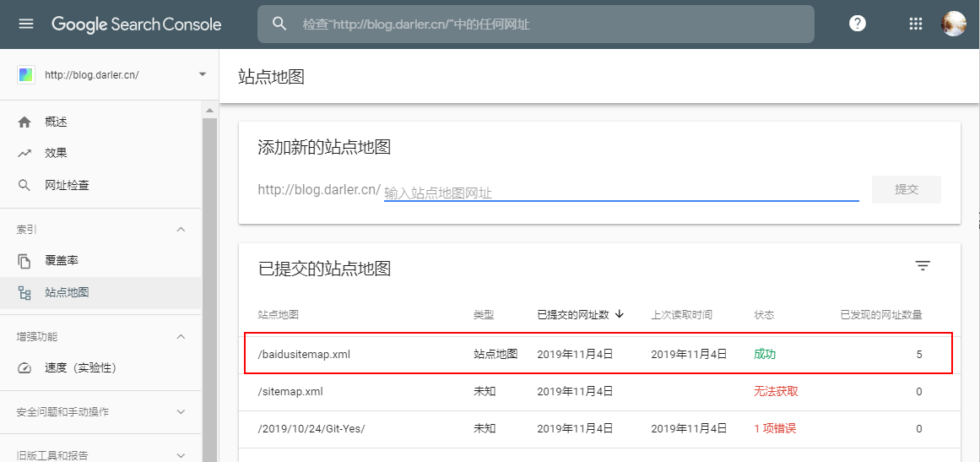Click the speedometer icon beside 速度

(x=24, y=368)
